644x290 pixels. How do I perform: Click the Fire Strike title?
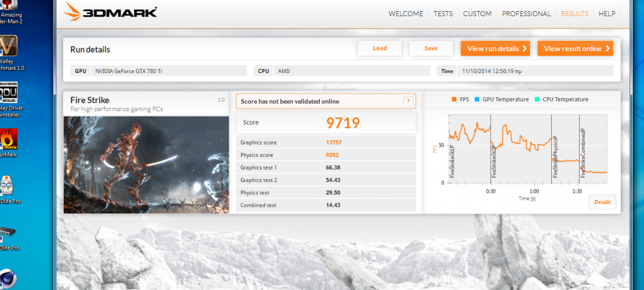pos(90,100)
